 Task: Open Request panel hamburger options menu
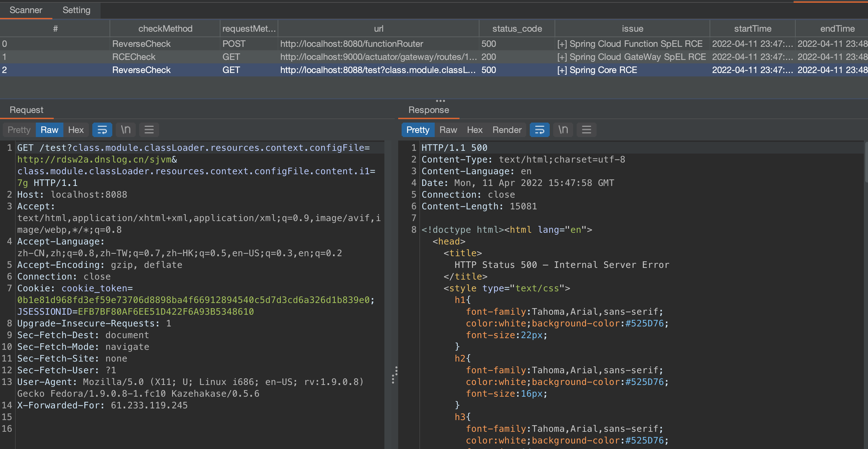[149, 130]
